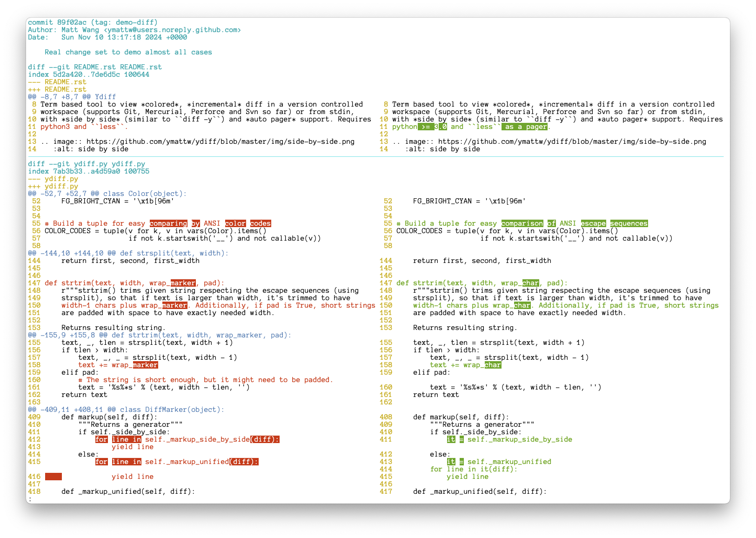
Task: Click added line 'for line in it(diff):'
Action: (474, 469)
